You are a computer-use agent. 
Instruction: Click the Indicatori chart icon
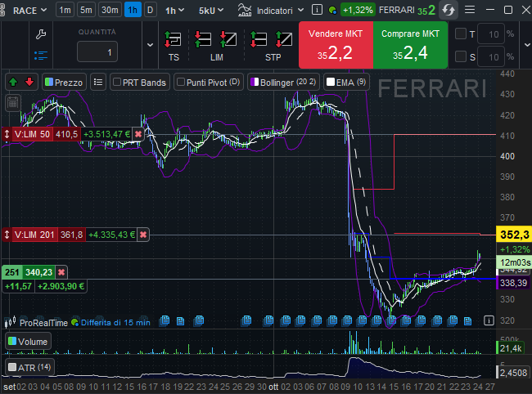click(x=245, y=10)
